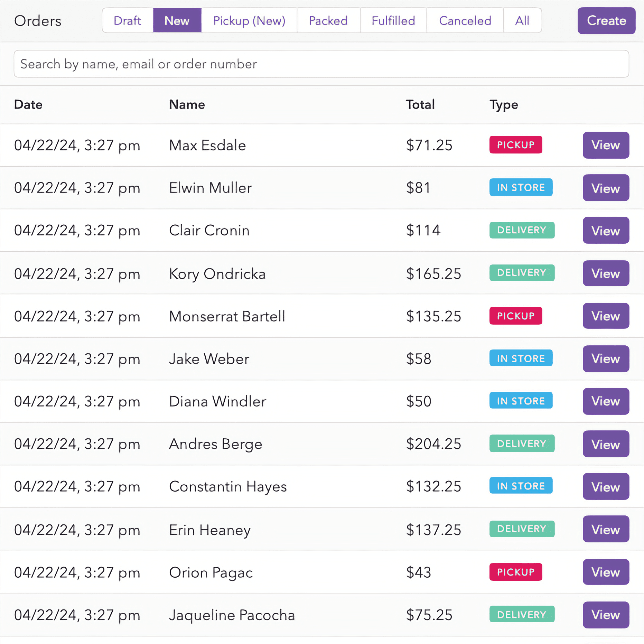Screen dimensions: 644x644
Task: Open Andres Berge's $204.25 order
Action: pos(606,444)
